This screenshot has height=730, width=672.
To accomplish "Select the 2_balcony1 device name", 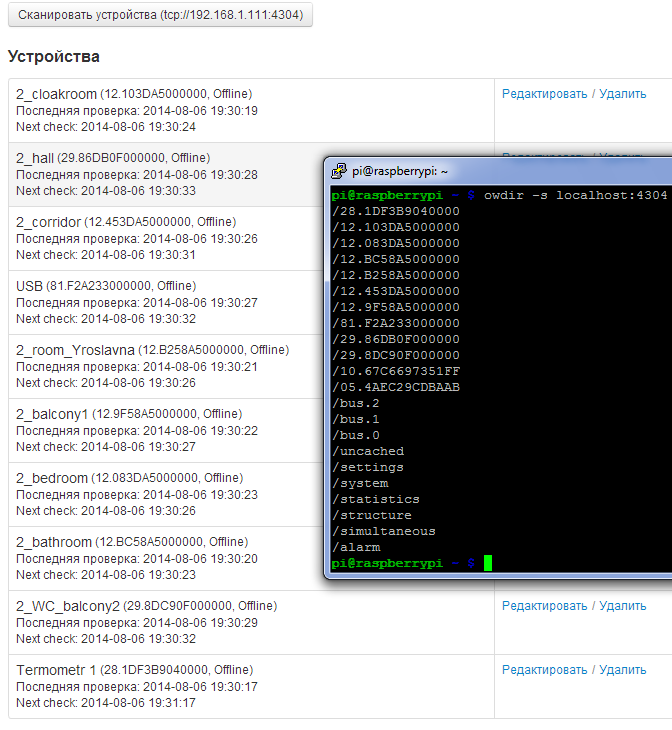I will (52, 414).
